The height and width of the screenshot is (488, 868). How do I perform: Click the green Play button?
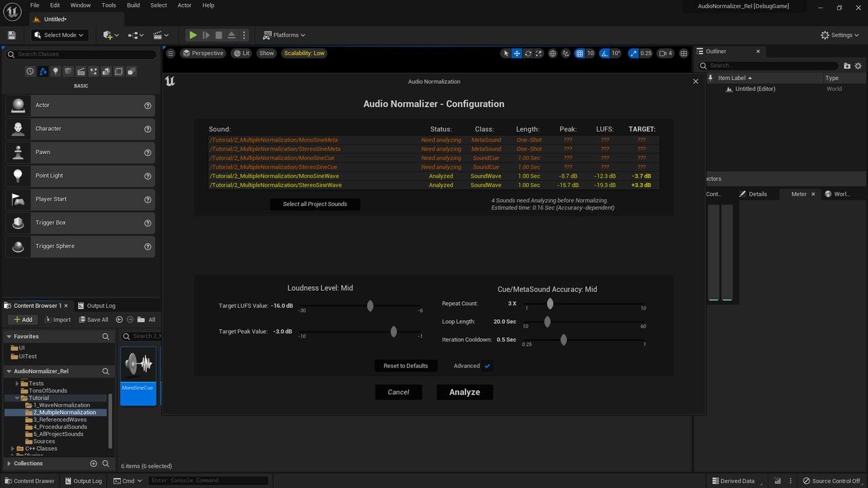(x=193, y=35)
